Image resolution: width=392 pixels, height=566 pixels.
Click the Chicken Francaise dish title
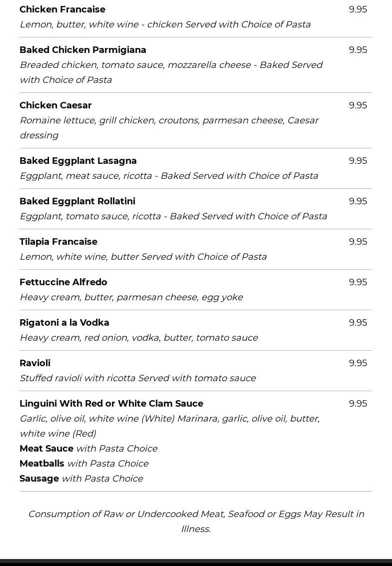click(62, 9)
